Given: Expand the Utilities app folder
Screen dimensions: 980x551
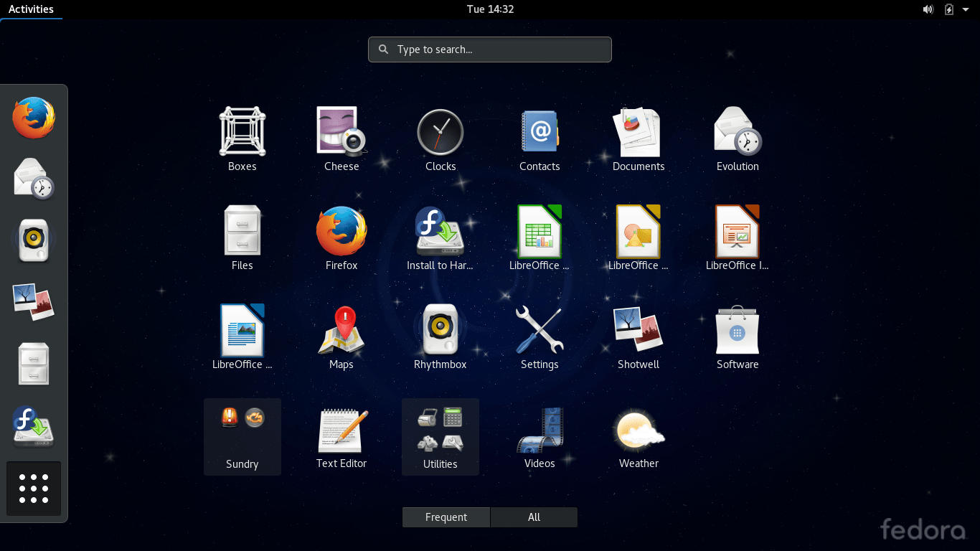Looking at the screenshot, I should click(x=440, y=436).
